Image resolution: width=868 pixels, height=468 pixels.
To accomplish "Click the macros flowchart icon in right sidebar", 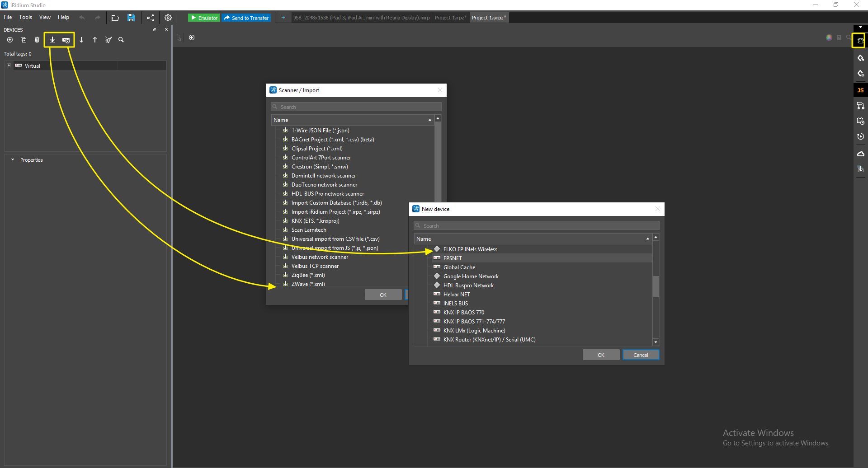I will coord(860,105).
